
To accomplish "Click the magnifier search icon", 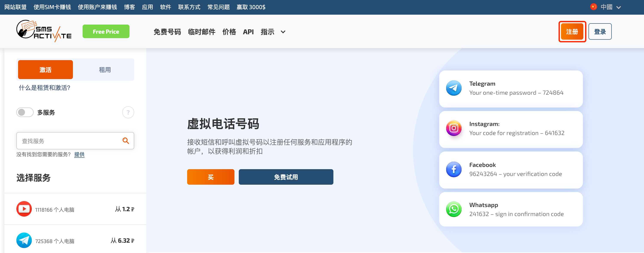I will click(x=126, y=141).
